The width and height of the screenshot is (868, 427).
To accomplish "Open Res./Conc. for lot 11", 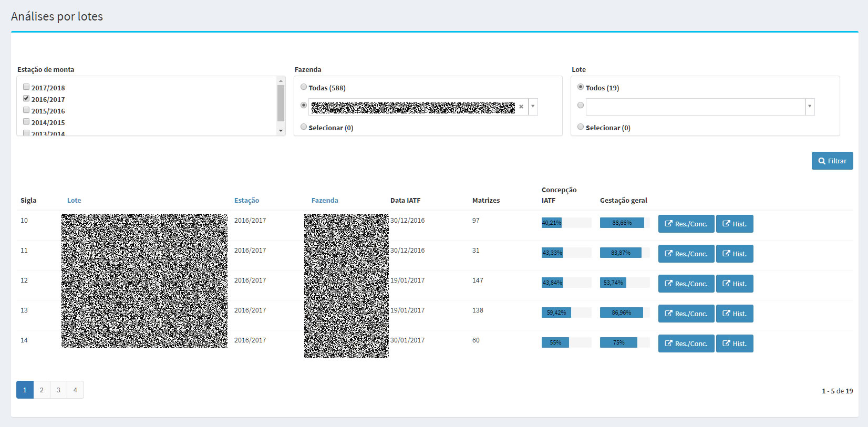I will click(686, 254).
